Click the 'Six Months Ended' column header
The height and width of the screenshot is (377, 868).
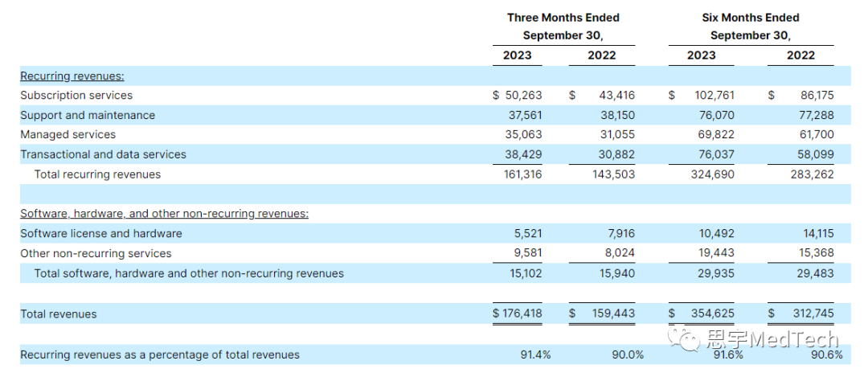coord(751,18)
